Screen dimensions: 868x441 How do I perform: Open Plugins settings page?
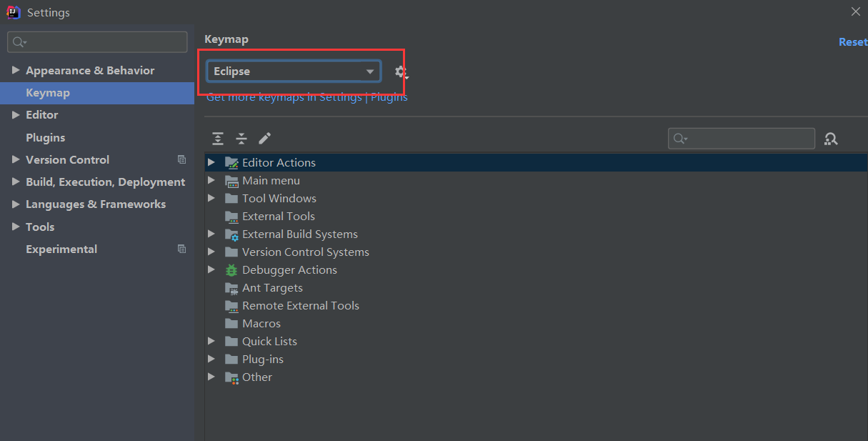point(46,138)
